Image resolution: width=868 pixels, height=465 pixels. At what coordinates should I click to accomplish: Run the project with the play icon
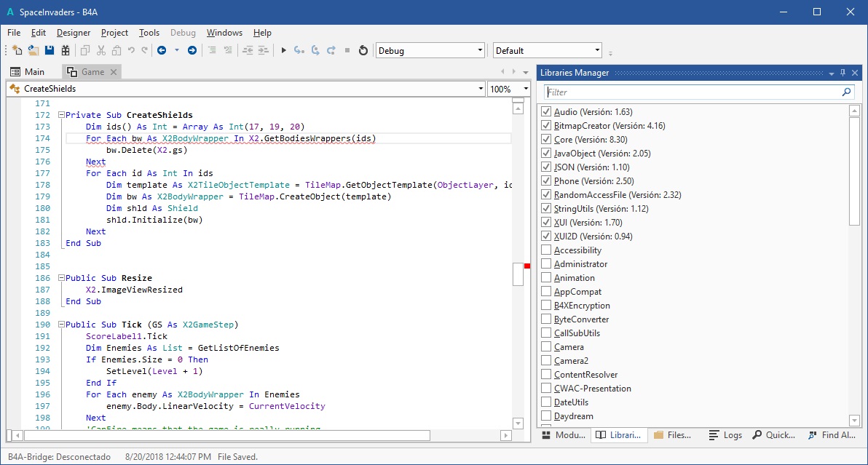point(284,50)
